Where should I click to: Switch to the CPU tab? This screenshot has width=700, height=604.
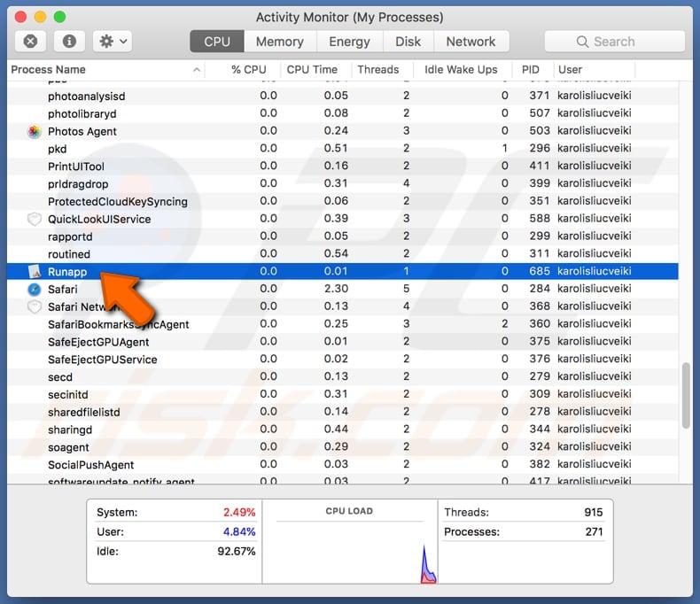click(217, 42)
